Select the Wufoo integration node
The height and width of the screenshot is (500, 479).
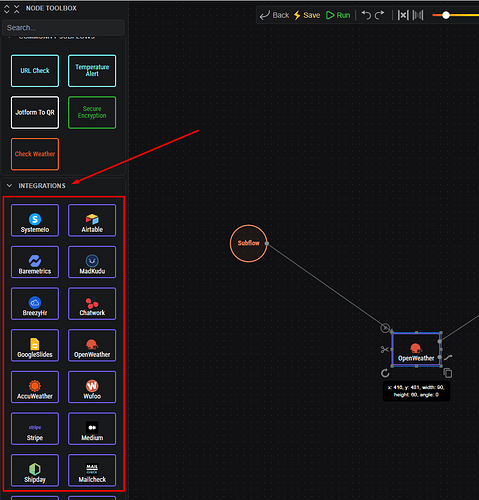(x=92, y=387)
